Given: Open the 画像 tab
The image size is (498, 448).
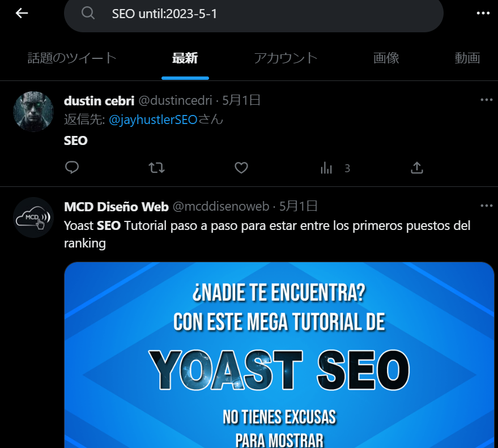Looking at the screenshot, I should 386,58.
